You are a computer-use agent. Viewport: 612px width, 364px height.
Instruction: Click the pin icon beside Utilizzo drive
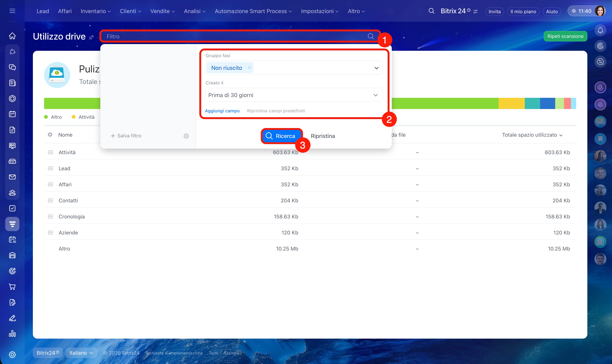(x=91, y=37)
